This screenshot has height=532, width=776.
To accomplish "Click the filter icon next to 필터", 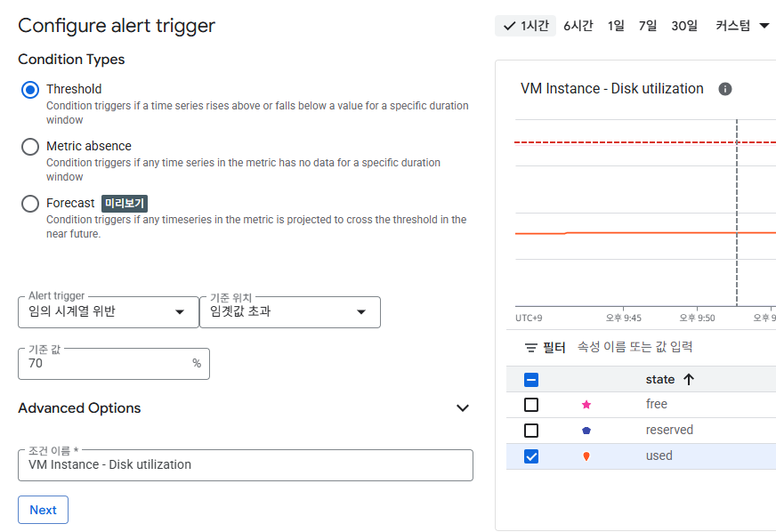I will pyautogui.click(x=531, y=348).
